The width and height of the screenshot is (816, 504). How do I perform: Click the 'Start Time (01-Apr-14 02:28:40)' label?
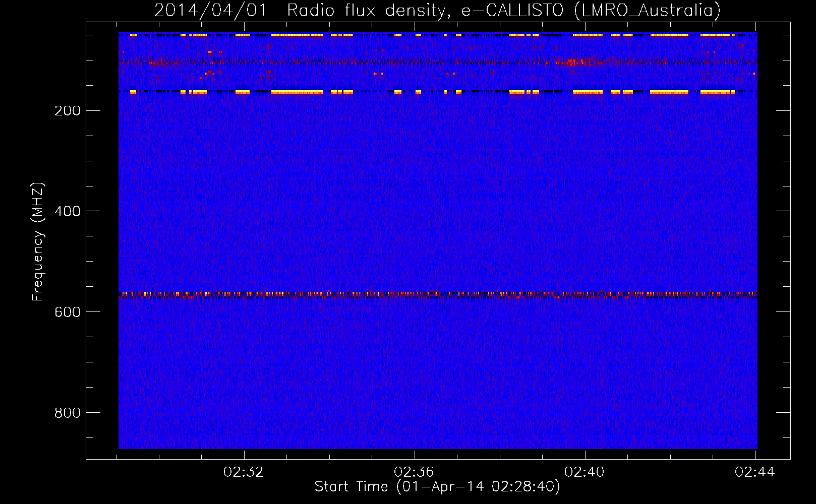coord(437,487)
